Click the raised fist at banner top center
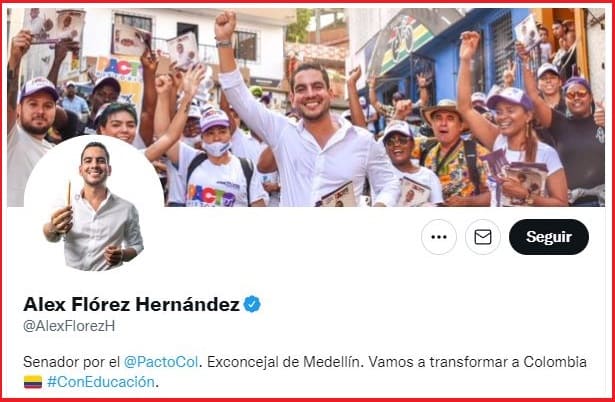 225,25
